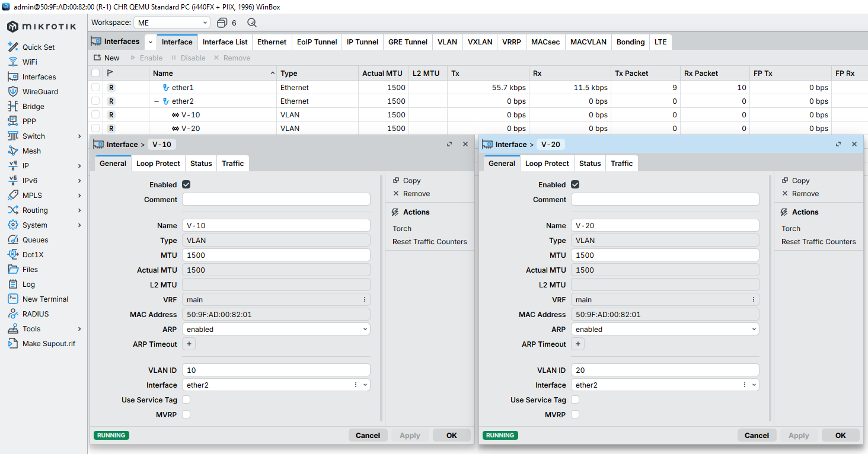Enable MVRP checkbox in V-20 window
Screen dimensions: 868x454
[575, 415]
